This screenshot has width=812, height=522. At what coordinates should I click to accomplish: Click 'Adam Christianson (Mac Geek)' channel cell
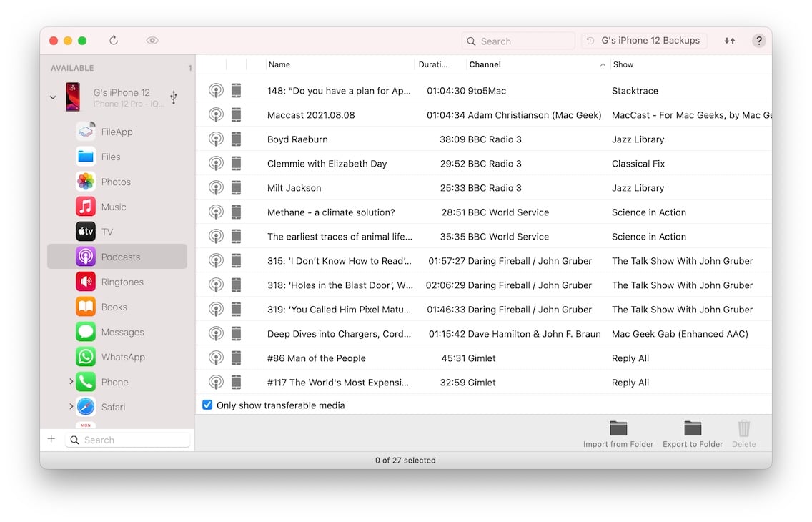pos(535,115)
